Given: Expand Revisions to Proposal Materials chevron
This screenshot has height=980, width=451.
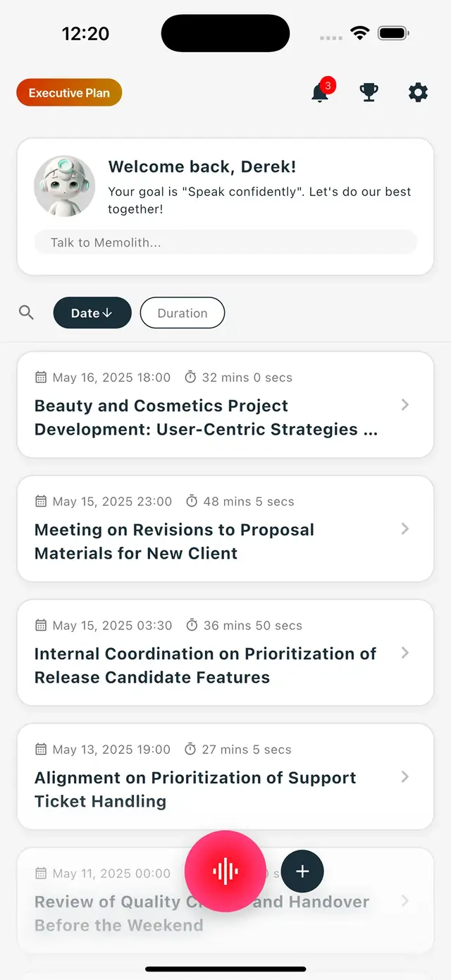Looking at the screenshot, I should point(405,529).
